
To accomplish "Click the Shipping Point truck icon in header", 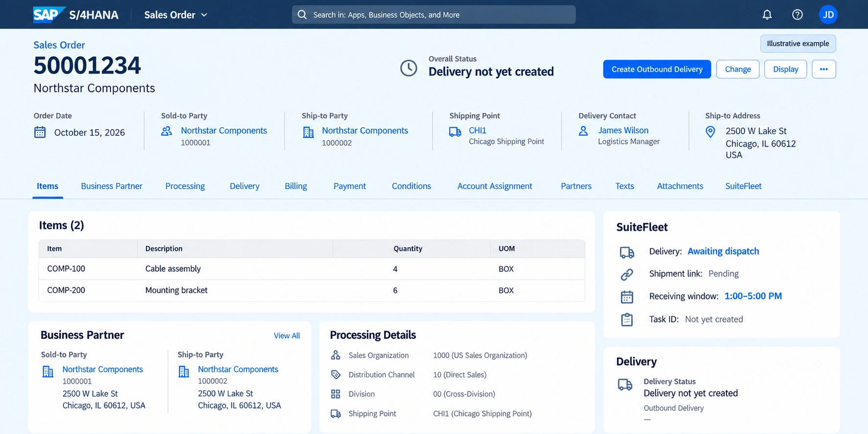I will (455, 132).
